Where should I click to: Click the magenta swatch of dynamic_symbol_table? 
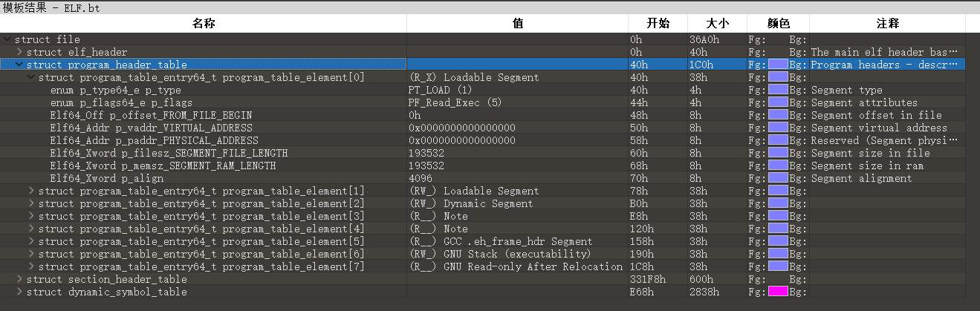point(778,292)
